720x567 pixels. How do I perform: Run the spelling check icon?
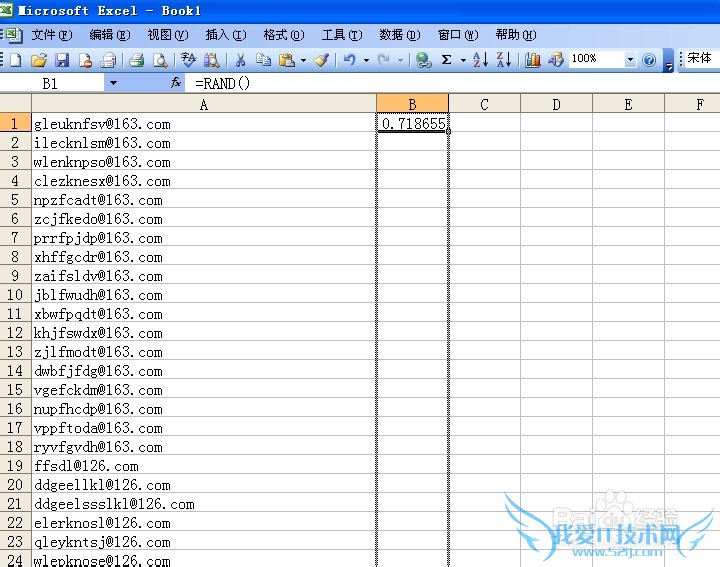[x=188, y=60]
